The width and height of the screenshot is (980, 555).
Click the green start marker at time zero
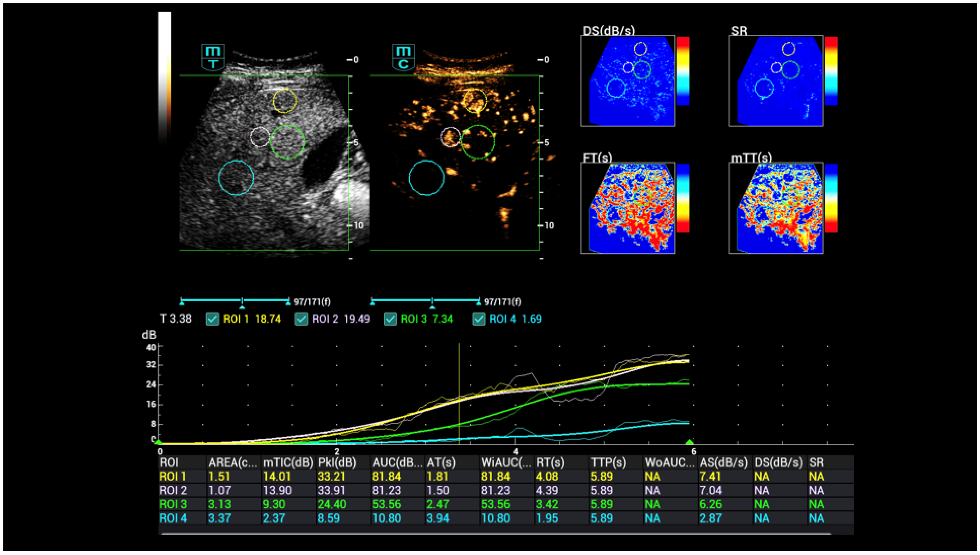158,443
